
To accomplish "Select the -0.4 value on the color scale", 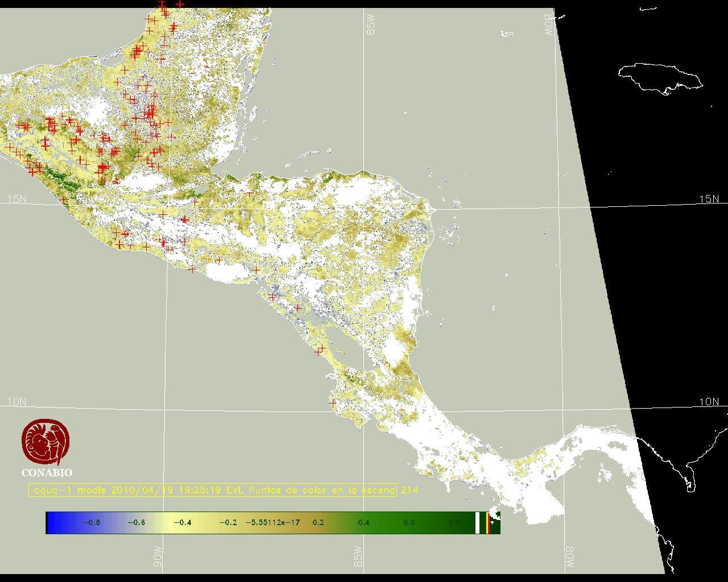I will pyautogui.click(x=182, y=522).
